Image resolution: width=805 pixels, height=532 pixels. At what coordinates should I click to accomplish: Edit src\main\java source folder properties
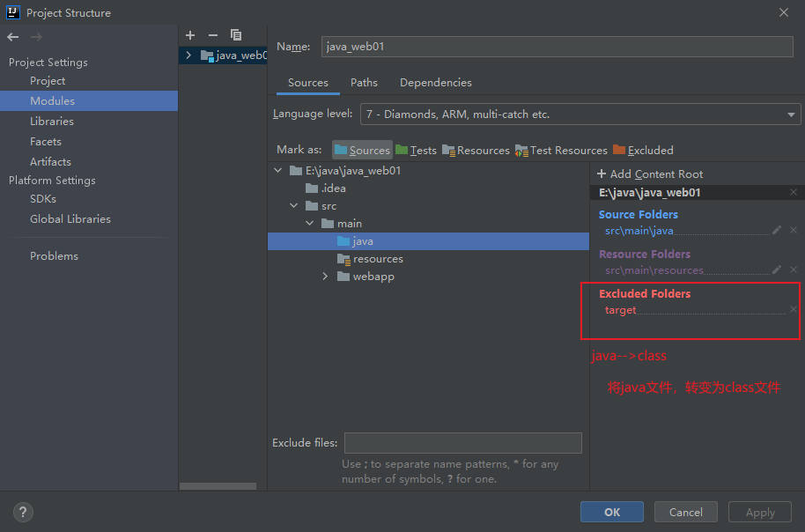pos(777,230)
